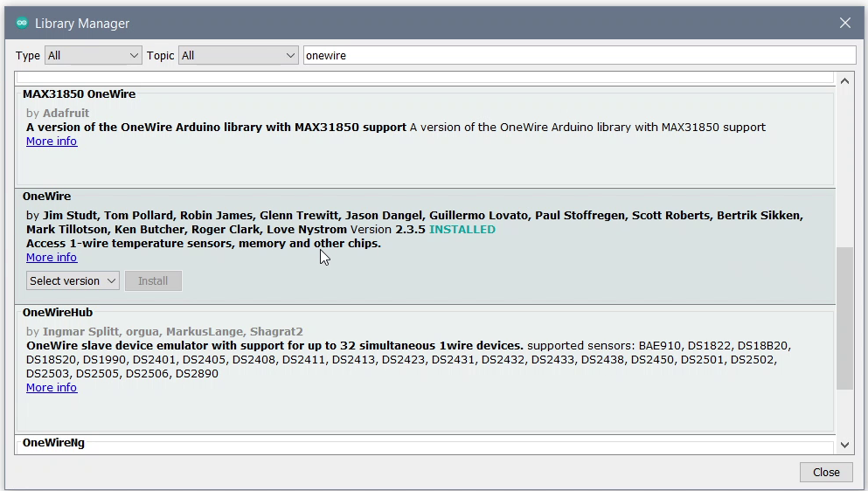The image size is (868, 491).
Task: Click the vertical scrollbar thumb
Action: pyautogui.click(x=844, y=318)
